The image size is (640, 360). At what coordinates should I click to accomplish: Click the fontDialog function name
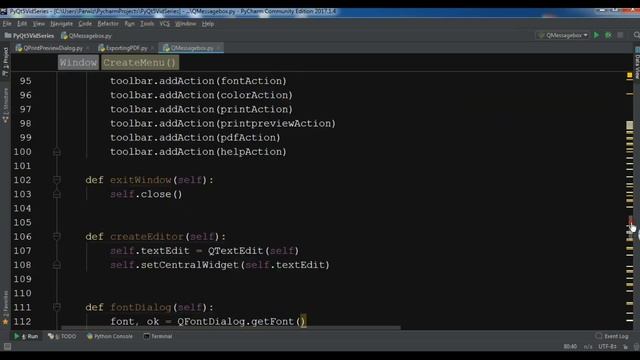point(140,307)
